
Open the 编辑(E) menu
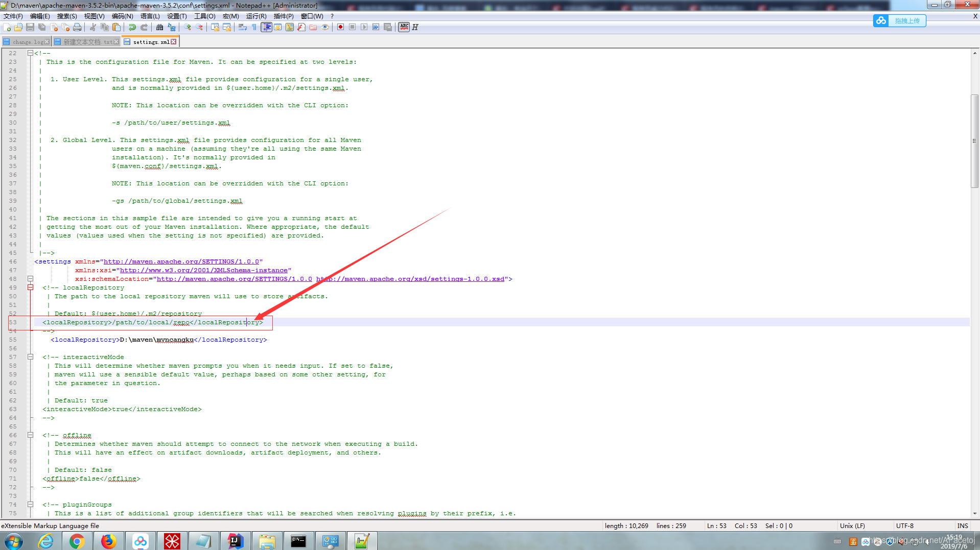(40, 16)
